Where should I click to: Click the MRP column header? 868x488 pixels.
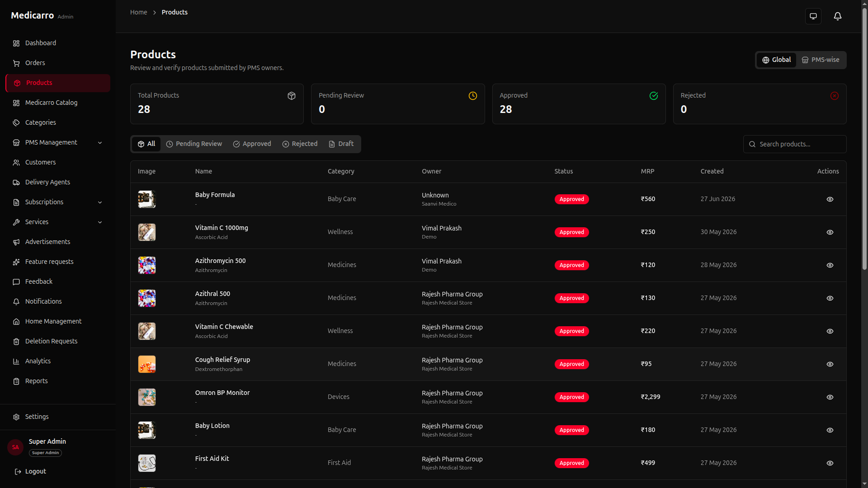[x=647, y=172]
